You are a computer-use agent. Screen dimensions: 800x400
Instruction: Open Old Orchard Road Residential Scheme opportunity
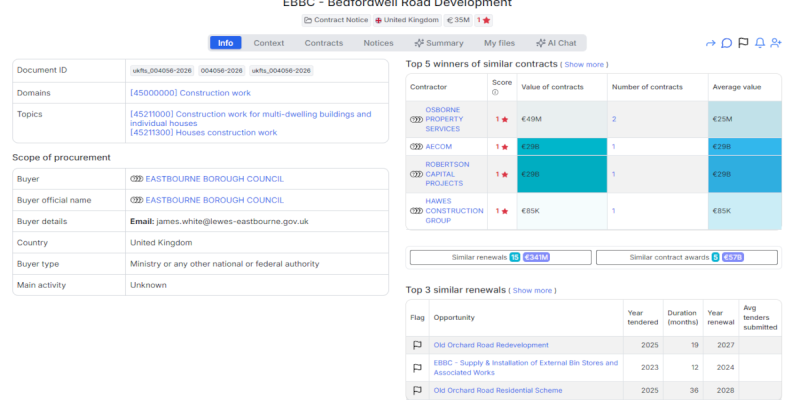click(498, 390)
